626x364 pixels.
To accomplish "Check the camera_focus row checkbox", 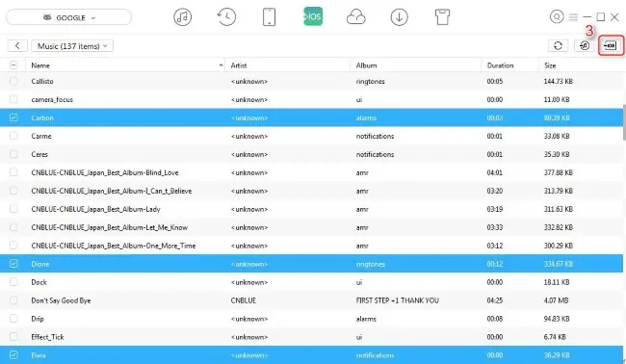I will point(13,99).
